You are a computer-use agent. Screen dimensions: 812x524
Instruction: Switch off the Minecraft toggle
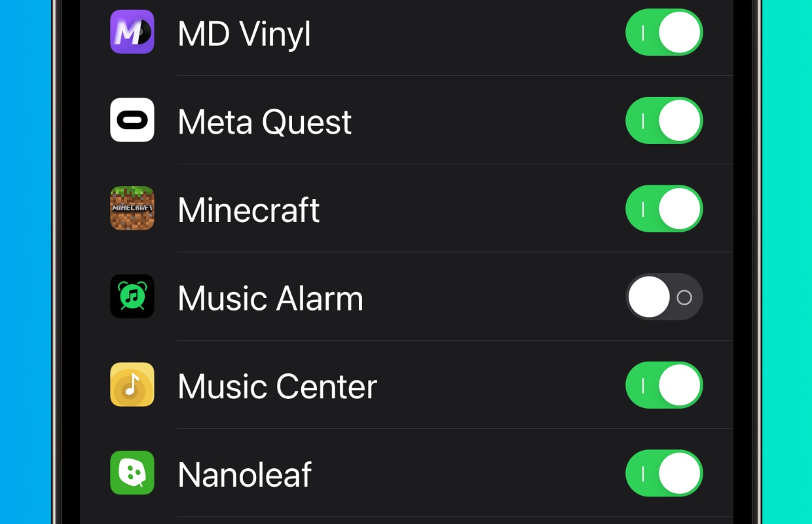[x=664, y=208]
